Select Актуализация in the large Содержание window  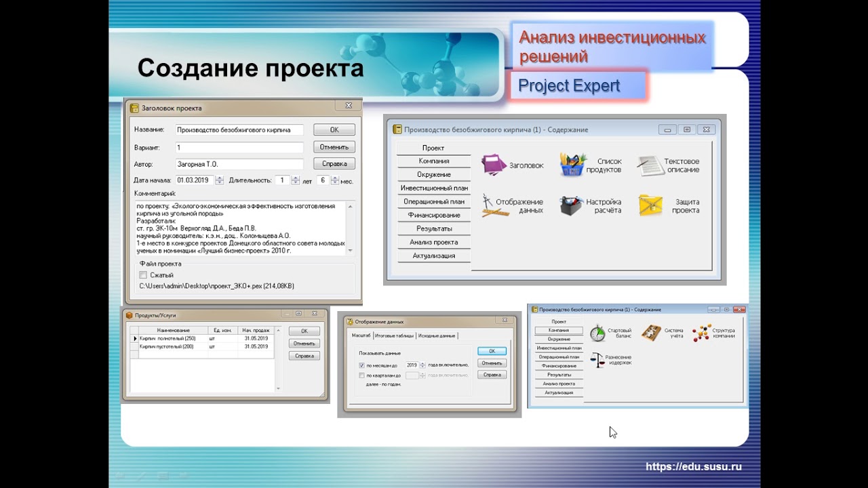click(433, 256)
